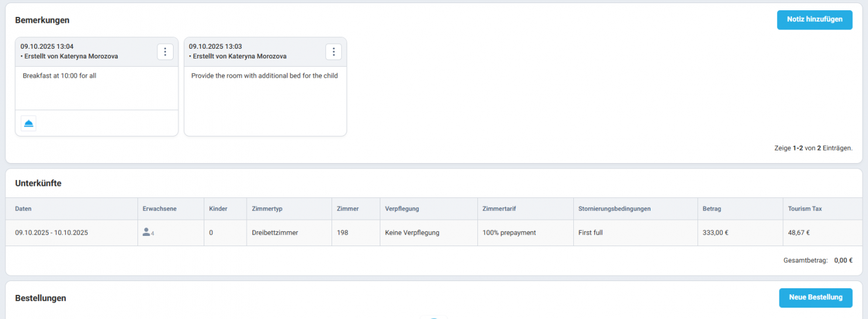Click the food service cloche icon
This screenshot has height=319, width=868.
tap(29, 123)
